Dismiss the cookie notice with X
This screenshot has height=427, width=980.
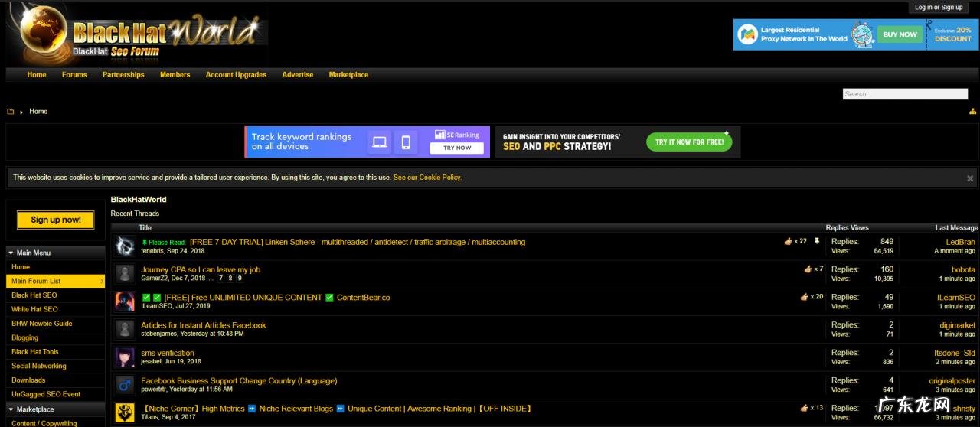pos(969,178)
